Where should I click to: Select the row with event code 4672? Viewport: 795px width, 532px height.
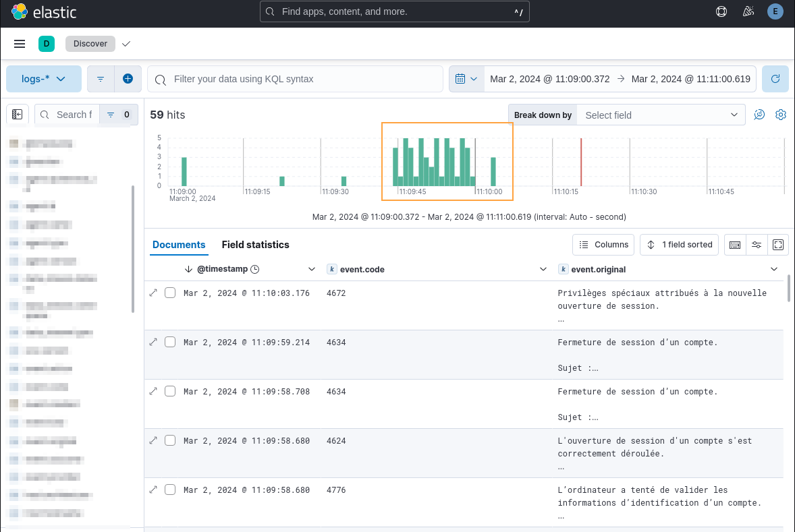tap(170, 293)
